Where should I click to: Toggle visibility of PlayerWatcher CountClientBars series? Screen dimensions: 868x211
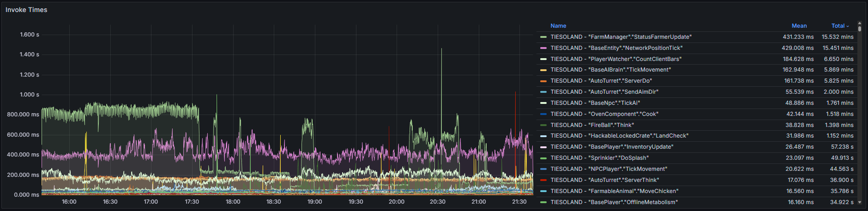click(x=615, y=59)
